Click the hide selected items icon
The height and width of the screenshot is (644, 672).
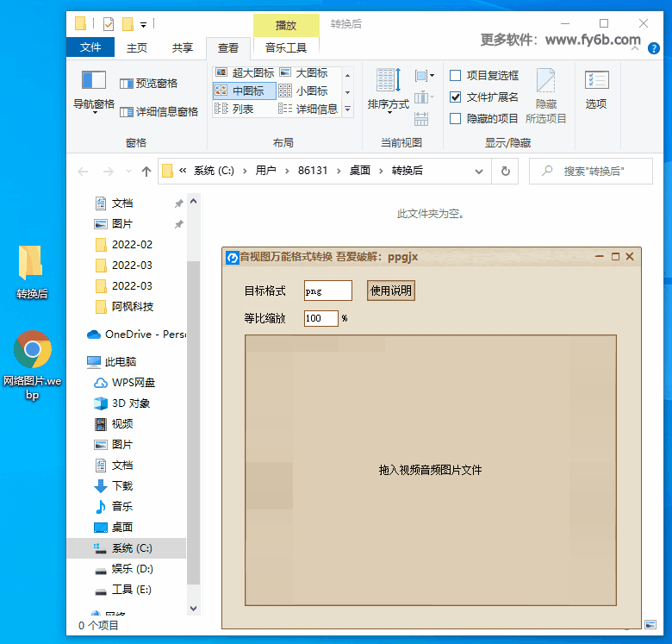[x=545, y=83]
